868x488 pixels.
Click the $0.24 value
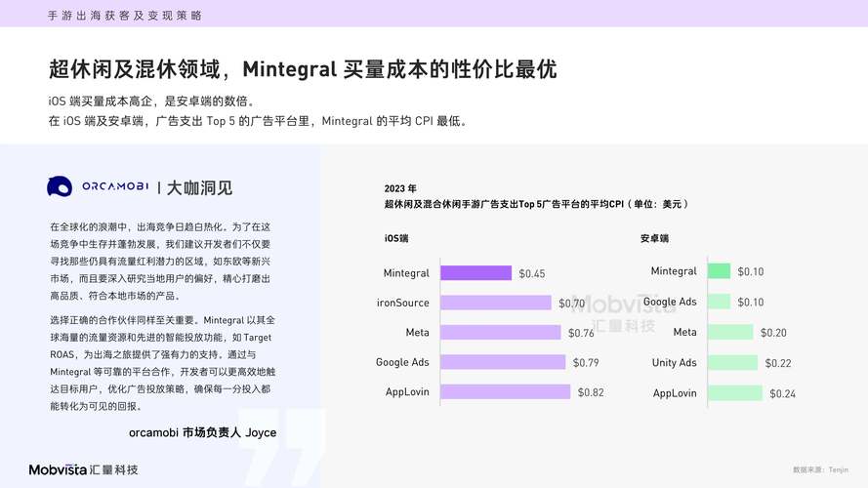[x=783, y=393]
